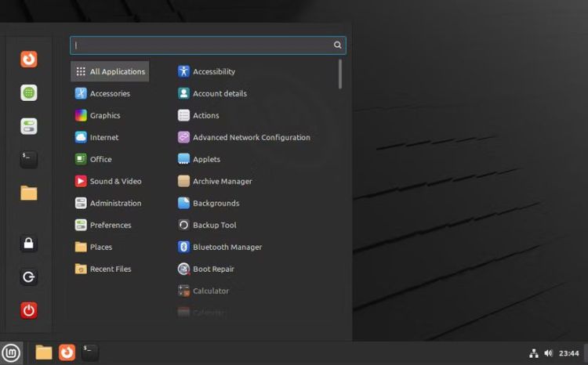The height and width of the screenshot is (365, 588).
Task: Click the volume speaker tray icon
Action: (x=549, y=353)
